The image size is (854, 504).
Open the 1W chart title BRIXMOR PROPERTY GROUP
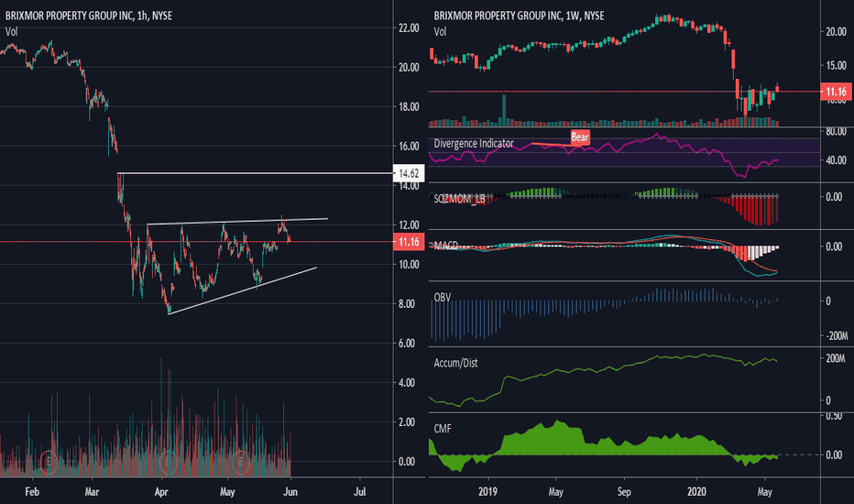tap(519, 16)
